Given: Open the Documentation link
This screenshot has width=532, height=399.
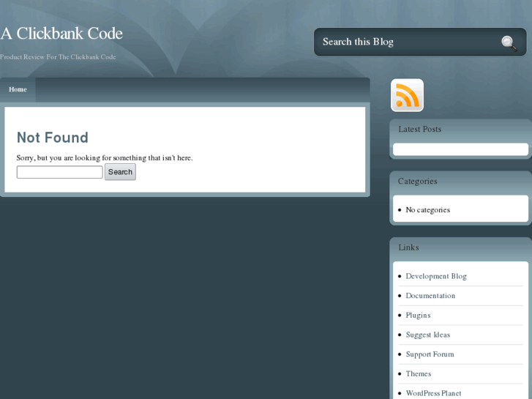Looking at the screenshot, I should pyautogui.click(x=430, y=296).
